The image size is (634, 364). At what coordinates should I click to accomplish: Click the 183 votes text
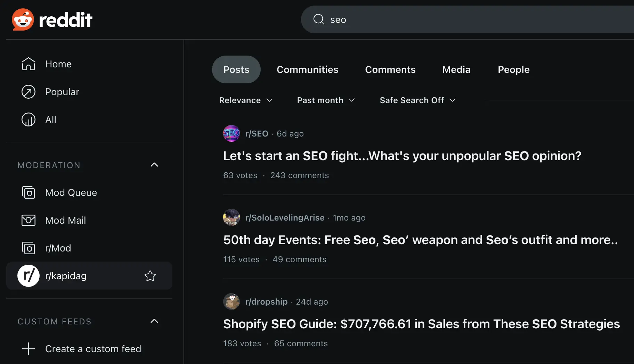pos(242,344)
